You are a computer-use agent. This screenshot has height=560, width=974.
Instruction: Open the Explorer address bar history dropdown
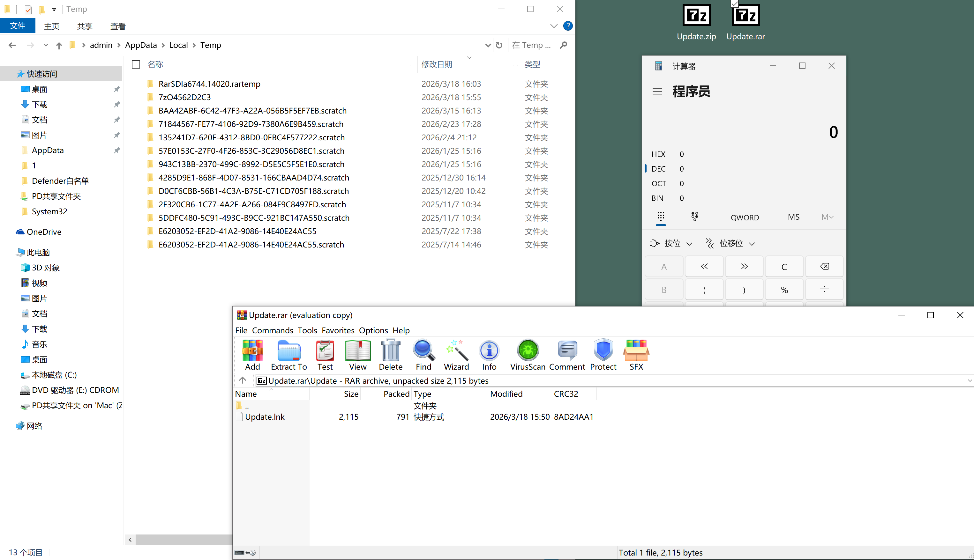pos(488,45)
